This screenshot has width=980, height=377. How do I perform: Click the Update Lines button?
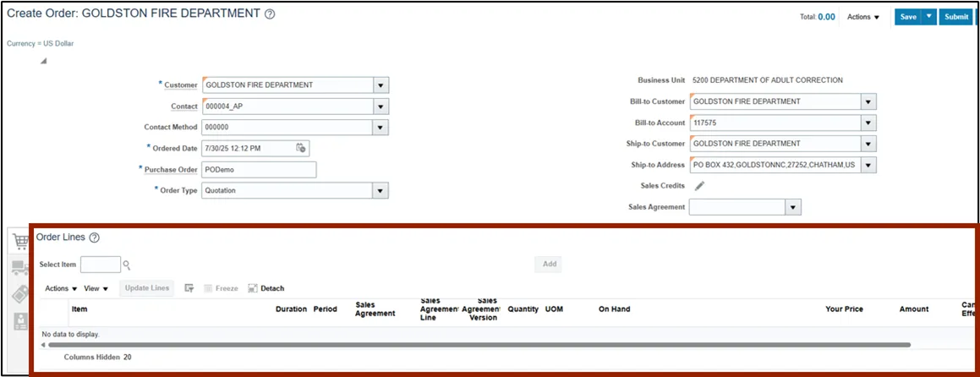(x=147, y=288)
